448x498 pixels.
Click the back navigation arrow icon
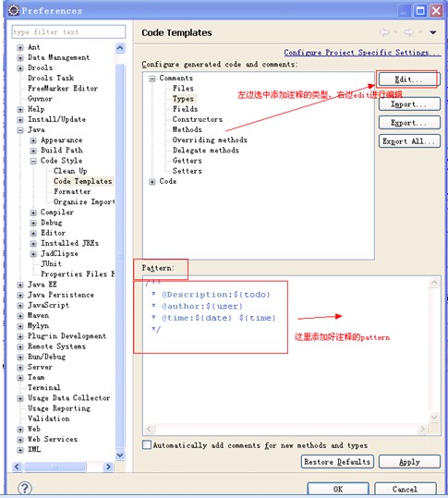(384, 32)
